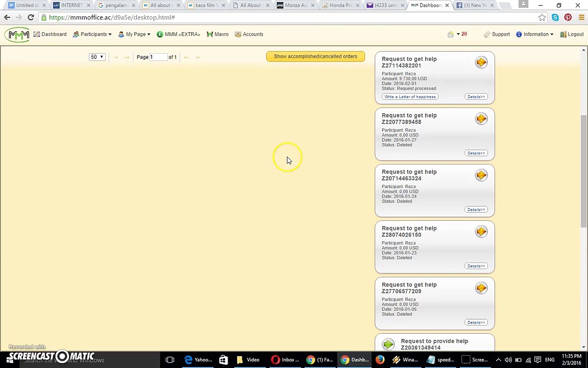This screenshot has width=588, height=368.
Task: Open the Video folder from taskbar
Action: (x=248, y=360)
